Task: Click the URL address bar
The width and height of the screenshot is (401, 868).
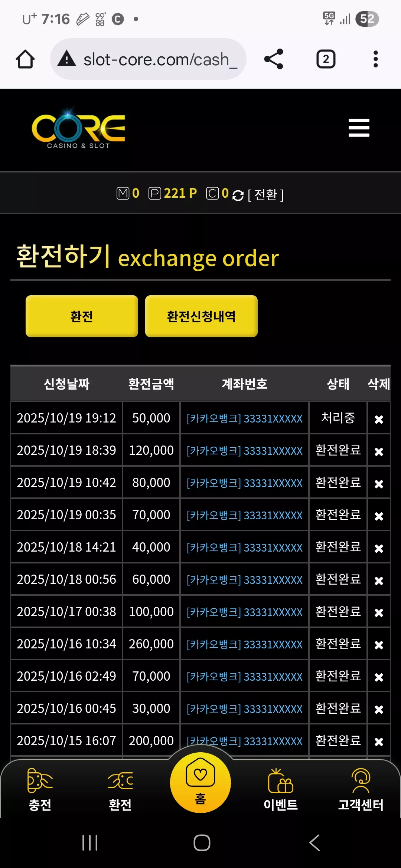Action: tap(148, 59)
